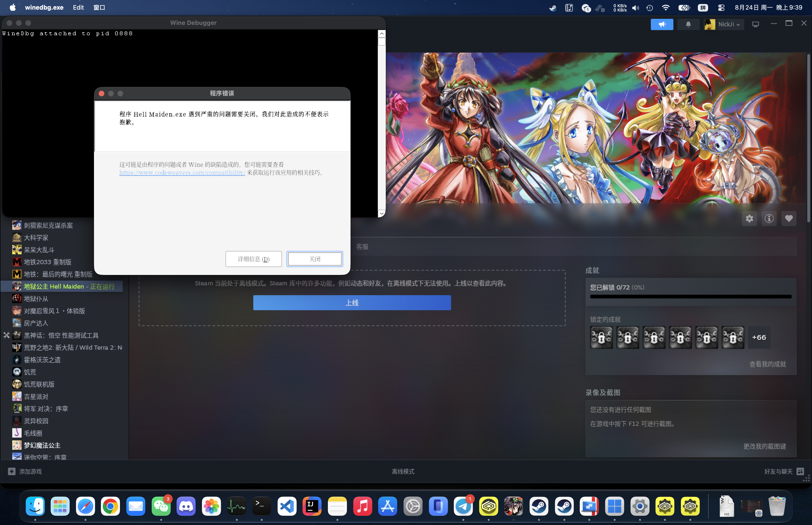Viewport: 812px width, 525px height.
Task: Open 详细信息 (D) details in error dialog
Action: click(x=254, y=259)
